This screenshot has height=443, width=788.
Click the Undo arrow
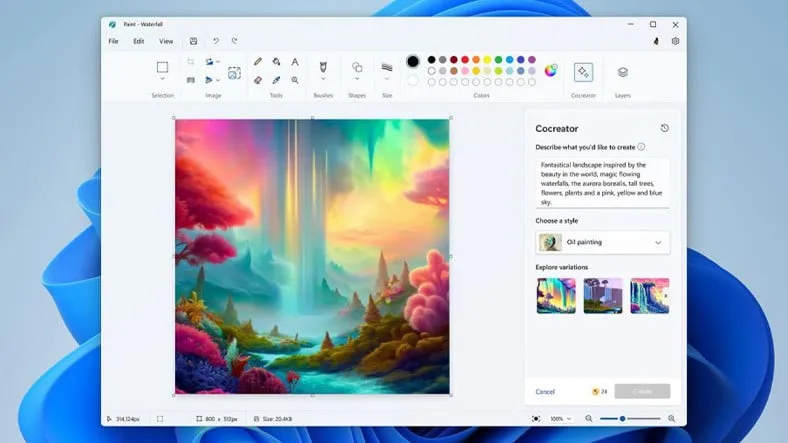click(x=215, y=41)
